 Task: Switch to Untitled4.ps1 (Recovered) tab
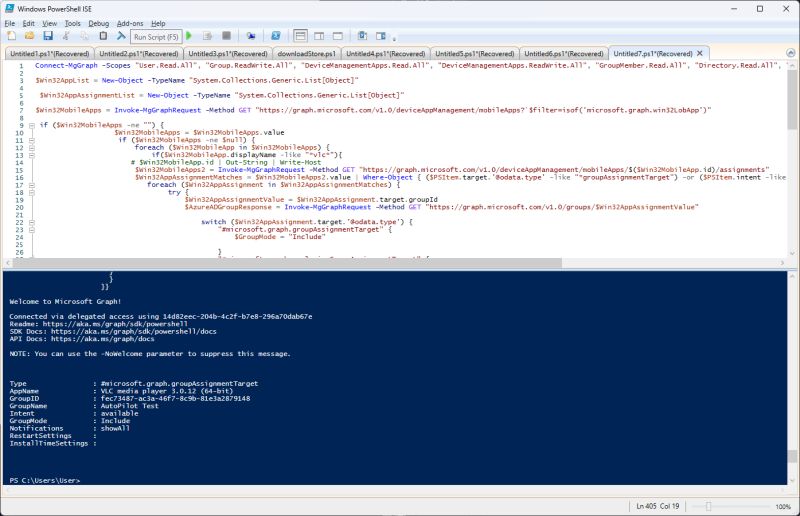pyautogui.click(x=385, y=54)
